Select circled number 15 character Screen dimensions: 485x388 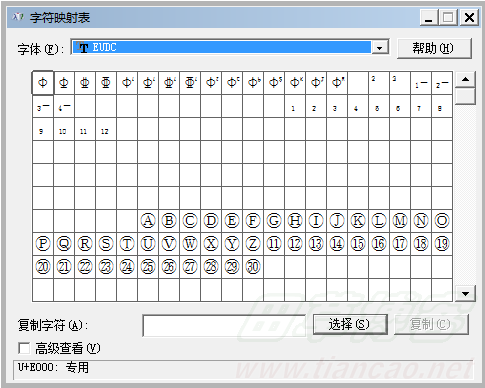coord(358,244)
